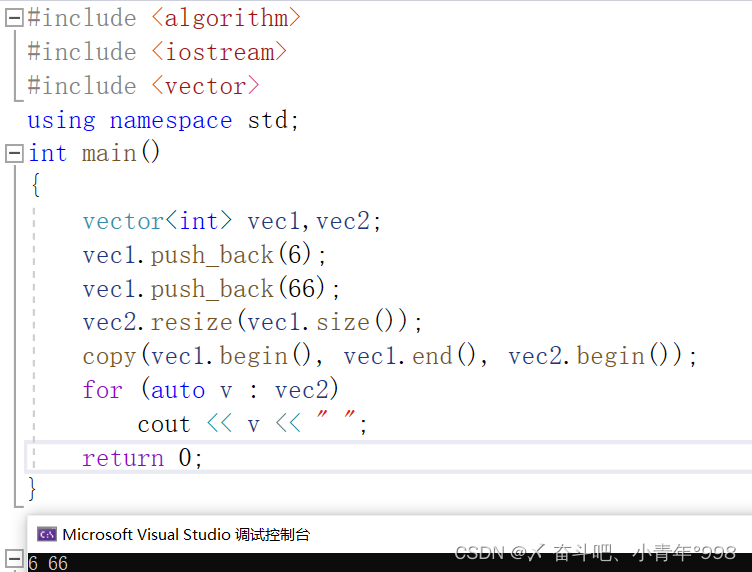The width and height of the screenshot is (752, 572).
Task: Click the 'using namespace std;' line
Action: (163, 120)
